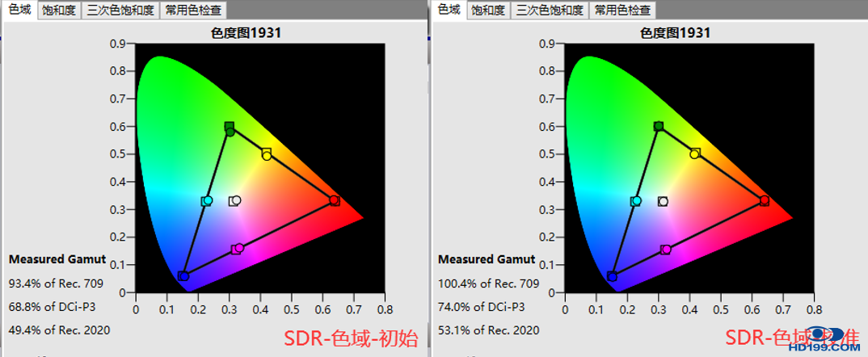Switch to 三次色饱和度 tab in the left panel
868x357 pixels.
(119, 10)
